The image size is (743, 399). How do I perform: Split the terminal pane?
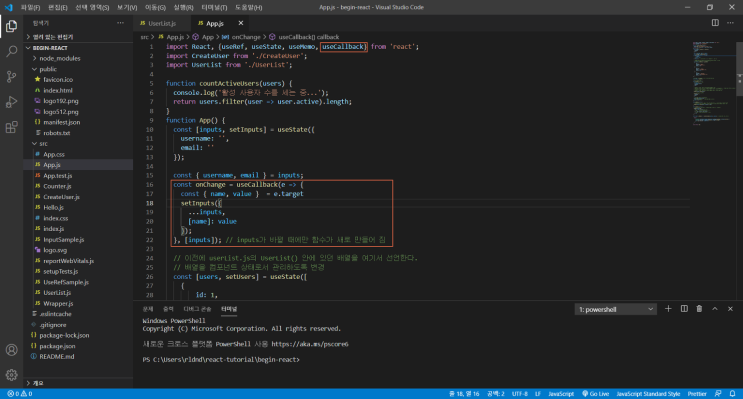point(684,309)
